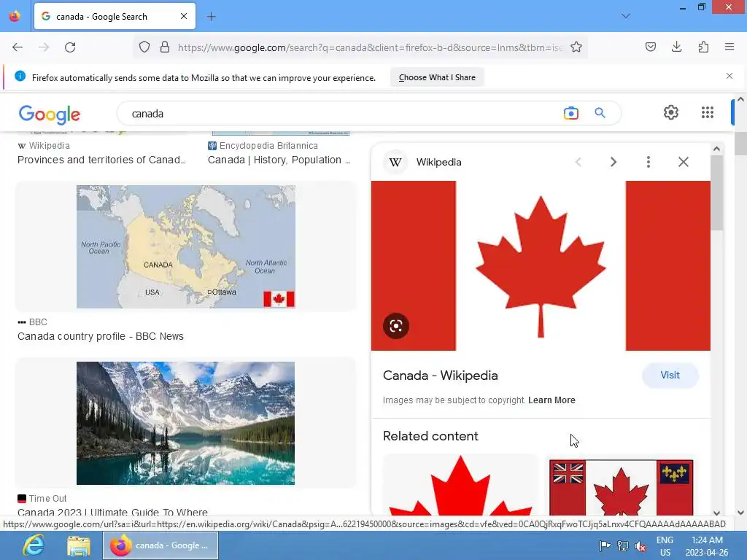Click the Visit button

(670, 376)
